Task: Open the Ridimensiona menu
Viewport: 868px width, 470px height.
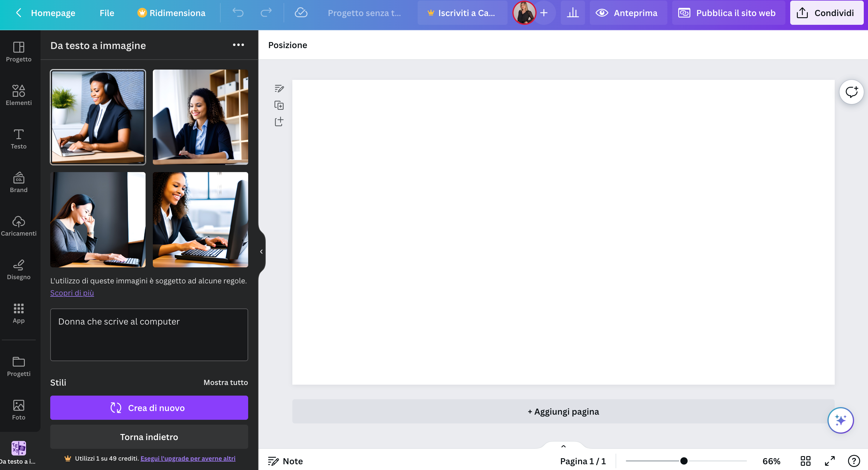Action: [x=171, y=13]
